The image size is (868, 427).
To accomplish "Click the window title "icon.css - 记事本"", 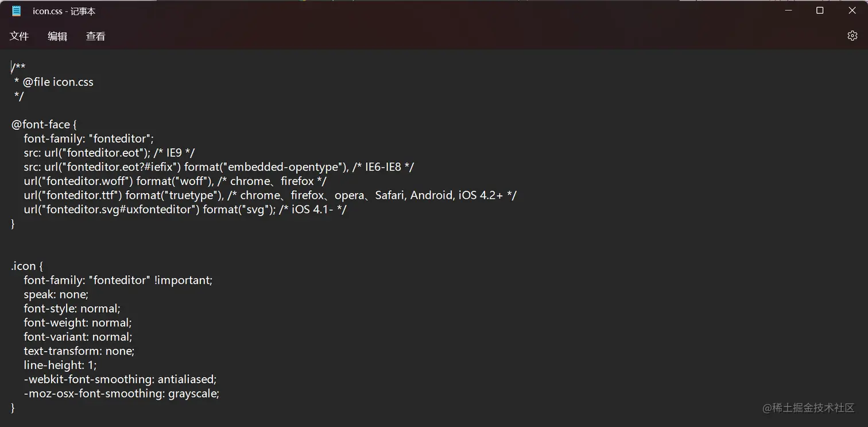I will pyautogui.click(x=64, y=11).
